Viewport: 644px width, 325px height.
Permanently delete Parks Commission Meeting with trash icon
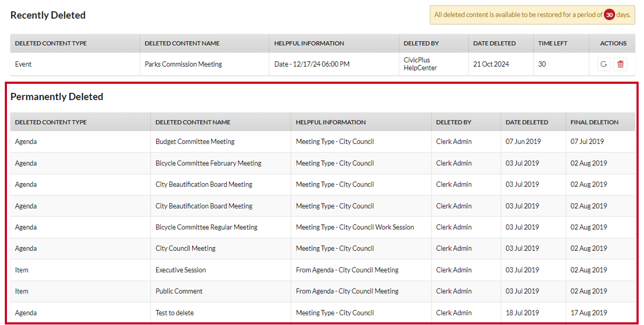coord(620,64)
